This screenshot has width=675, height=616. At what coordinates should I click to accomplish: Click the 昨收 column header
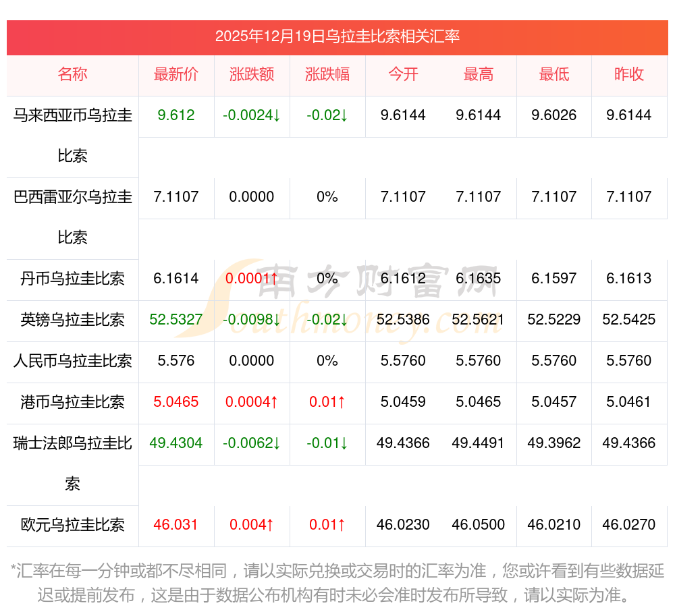tap(629, 74)
